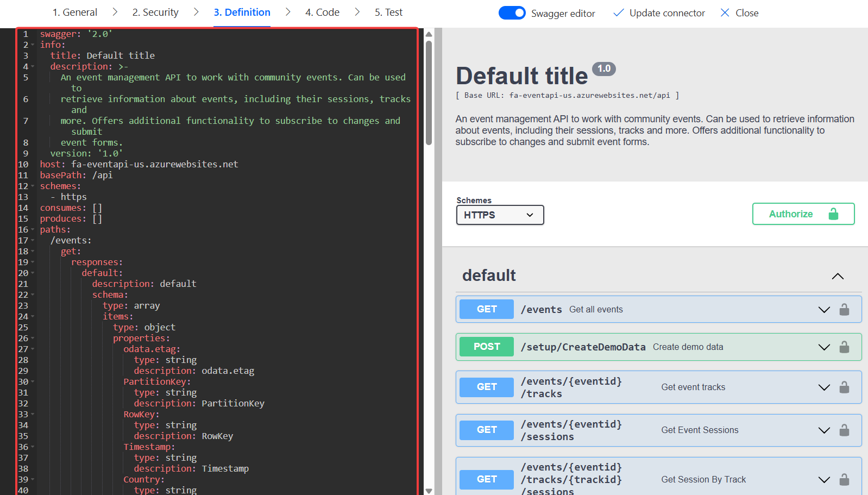Click chevron between Definition and Code

pyautogui.click(x=288, y=12)
